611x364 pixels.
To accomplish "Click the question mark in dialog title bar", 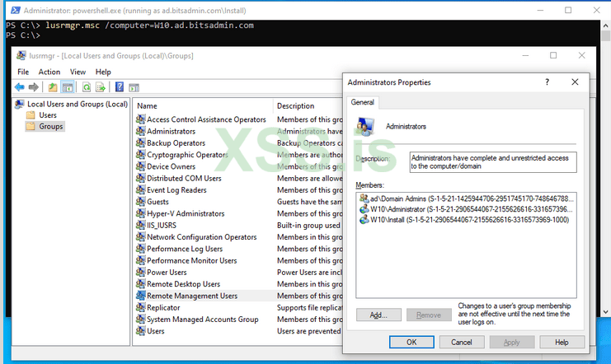I will pos(547,82).
